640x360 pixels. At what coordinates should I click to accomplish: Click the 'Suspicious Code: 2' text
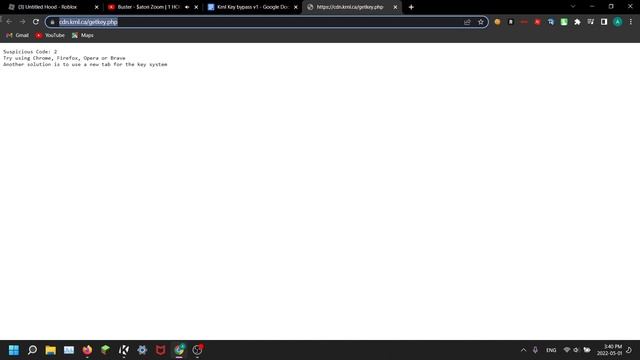[30, 52]
